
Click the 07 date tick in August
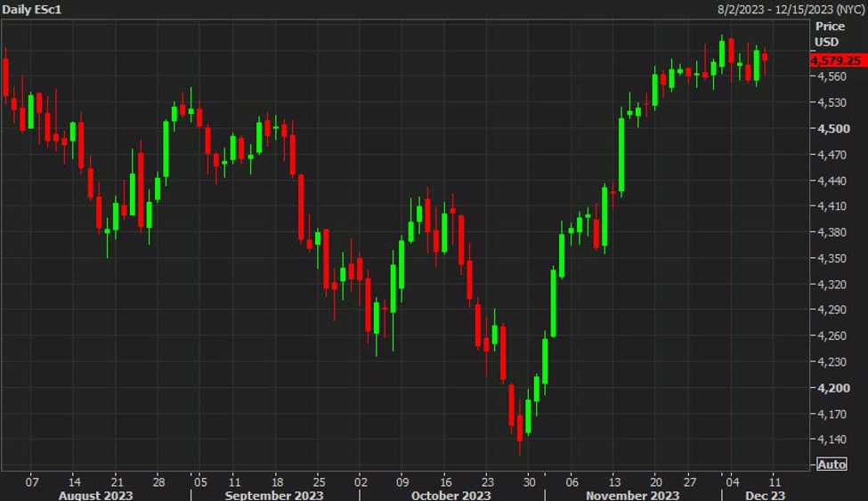tap(32, 481)
